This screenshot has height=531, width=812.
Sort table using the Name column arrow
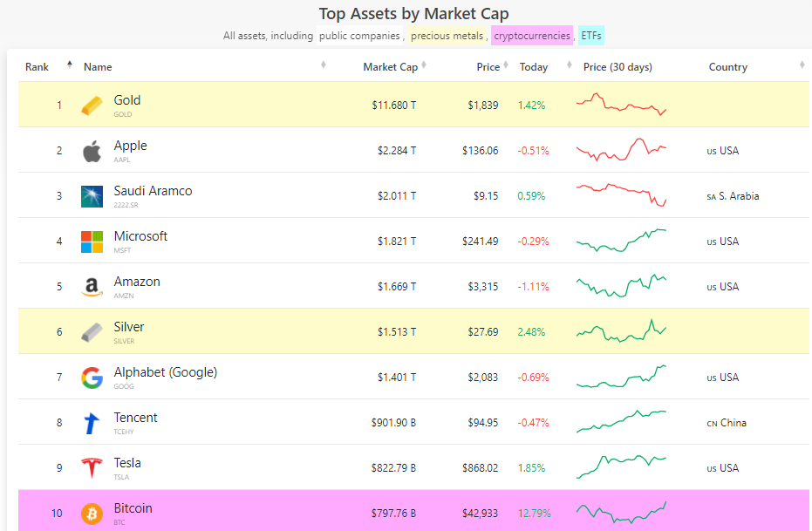pos(323,65)
